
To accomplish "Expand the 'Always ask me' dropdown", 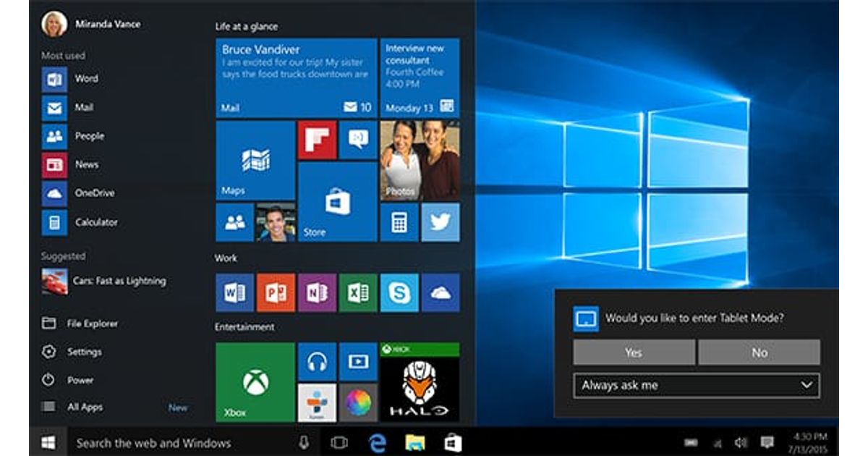I will pyautogui.click(x=696, y=385).
